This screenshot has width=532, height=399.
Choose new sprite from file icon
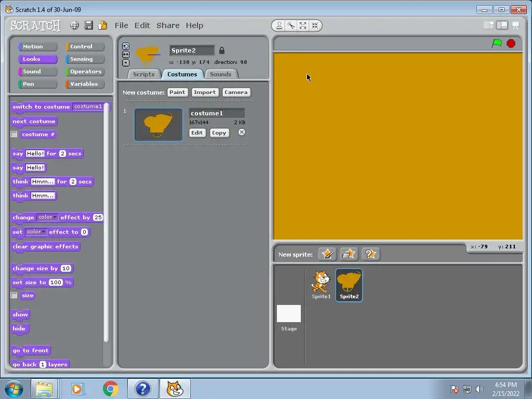click(349, 254)
